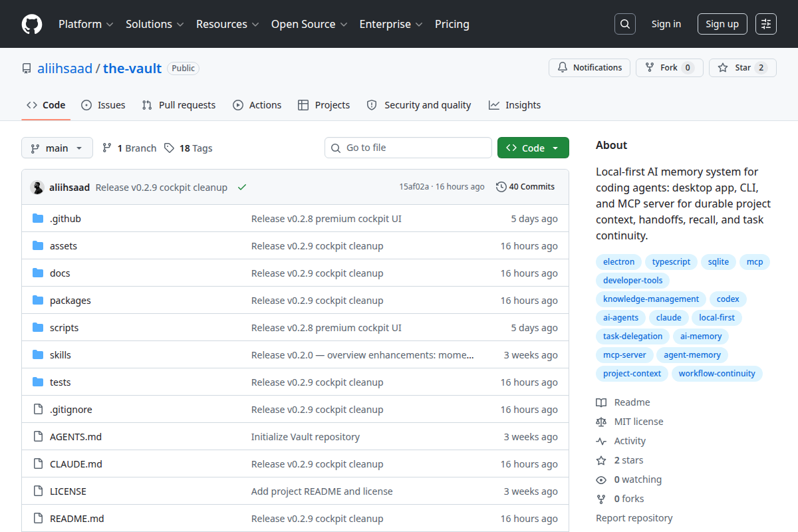This screenshot has width=798, height=532.
Task: Expand the Solutions menu
Action: (154, 24)
